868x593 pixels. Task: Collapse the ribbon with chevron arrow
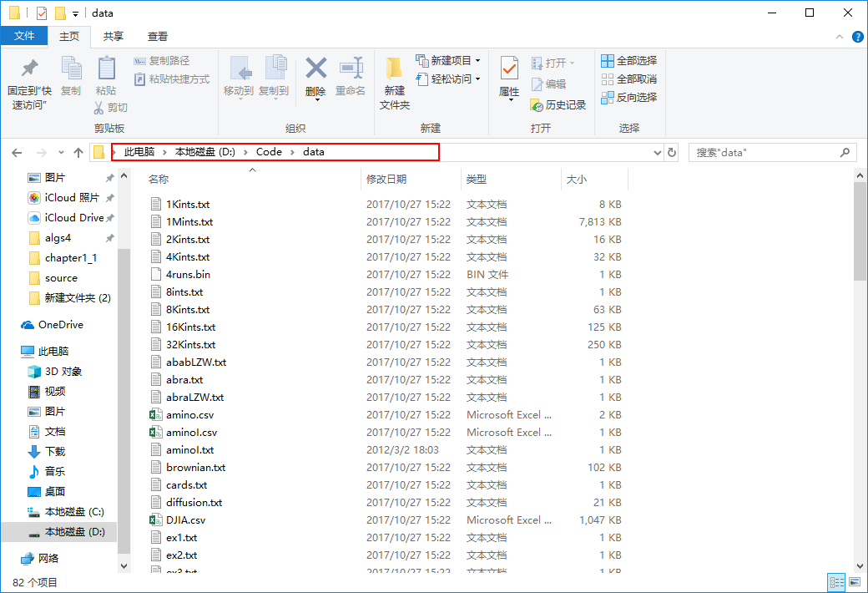[840, 37]
